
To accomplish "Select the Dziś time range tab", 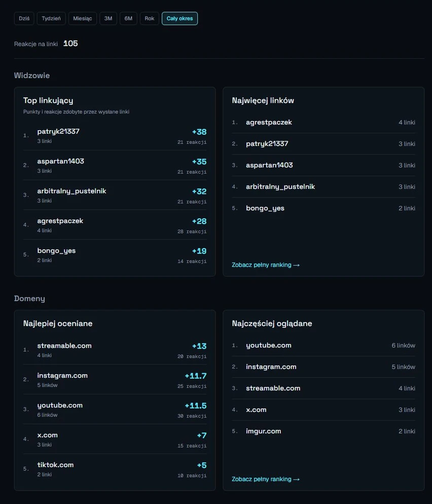I will point(24,18).
